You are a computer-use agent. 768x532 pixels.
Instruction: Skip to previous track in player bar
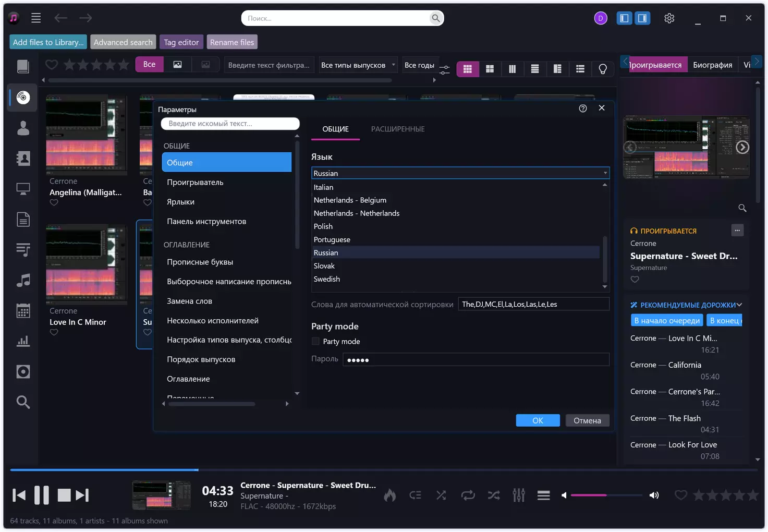point(19,495)
